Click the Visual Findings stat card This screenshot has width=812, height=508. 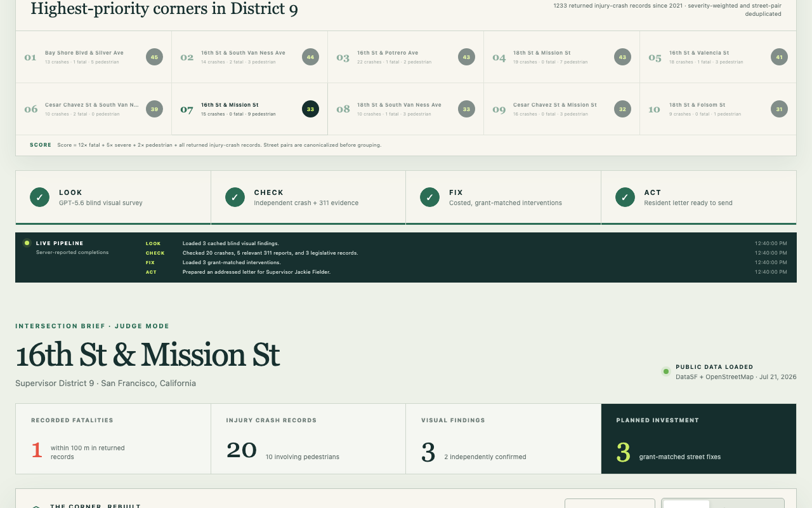point(503,439)
